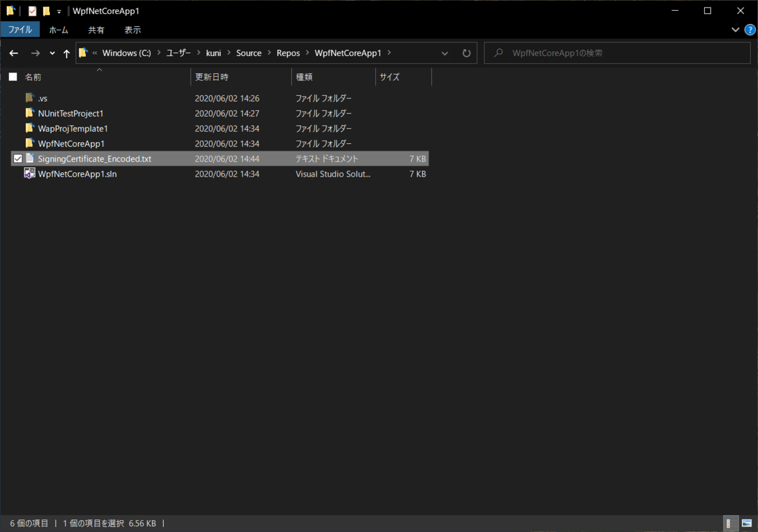
Task: Select the SigningCertificate_Encoded.txt file name
Action: point(94,159)
